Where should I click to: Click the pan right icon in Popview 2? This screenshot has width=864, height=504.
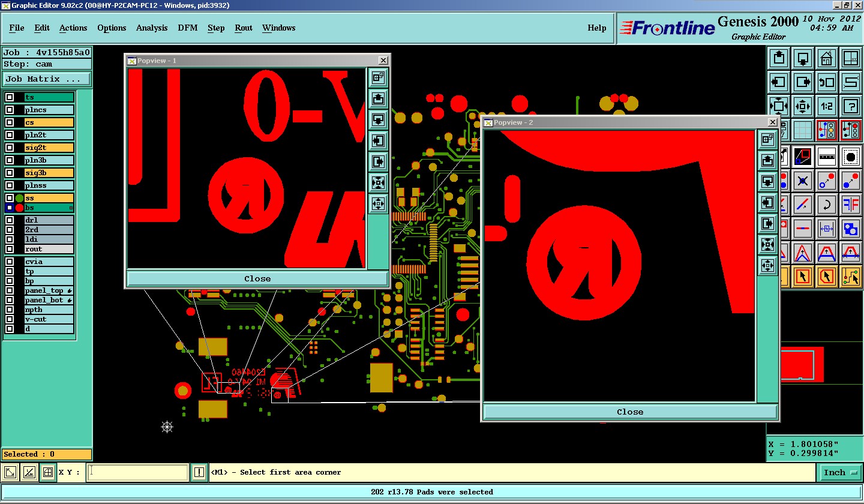point(767,223)
